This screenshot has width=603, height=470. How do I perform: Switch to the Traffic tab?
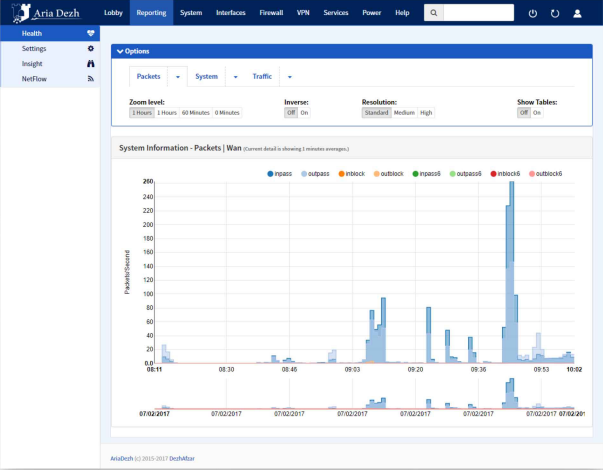click(x=262, y=77)
